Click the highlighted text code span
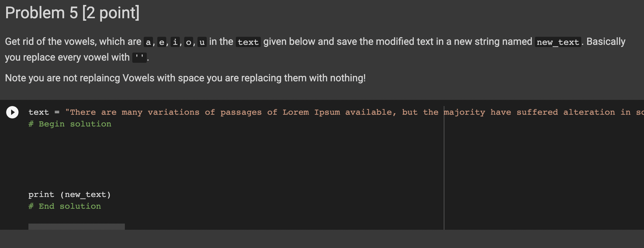 pos(248,42)
